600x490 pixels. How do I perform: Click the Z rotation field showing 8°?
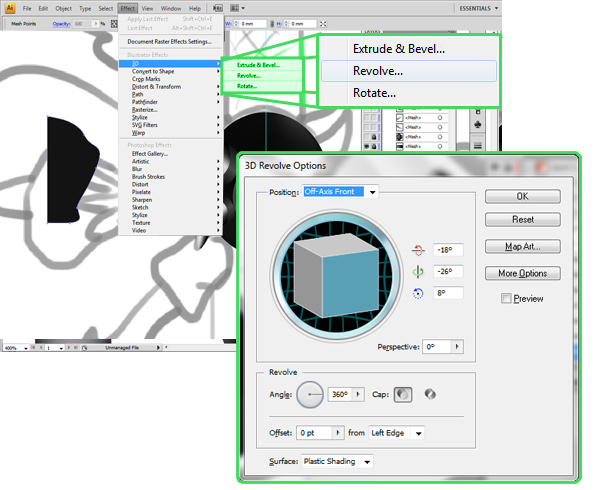pos(448,293)
